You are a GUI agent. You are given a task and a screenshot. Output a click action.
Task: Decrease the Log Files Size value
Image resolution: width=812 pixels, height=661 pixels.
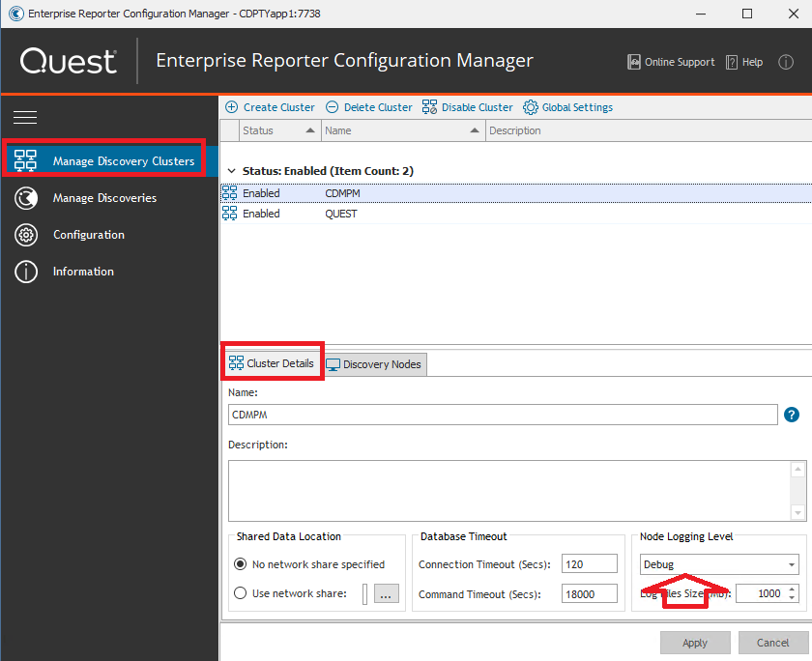(x=792, y=598)
